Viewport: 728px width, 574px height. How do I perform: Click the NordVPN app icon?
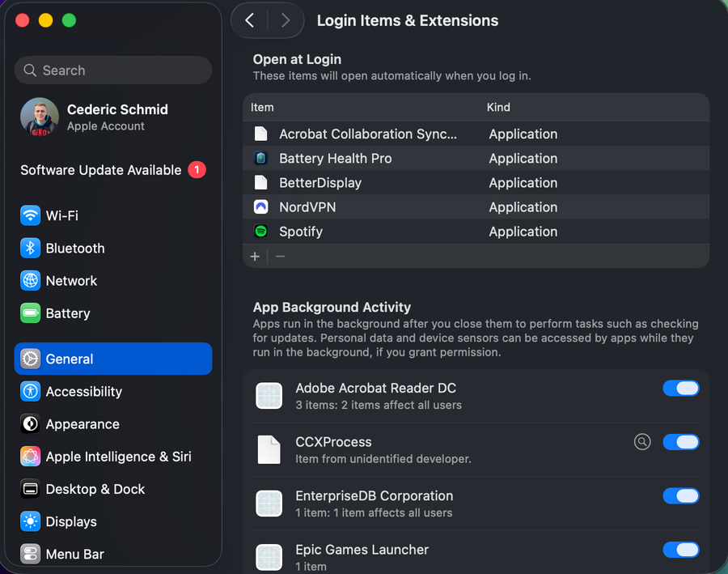tap(261, 206)
